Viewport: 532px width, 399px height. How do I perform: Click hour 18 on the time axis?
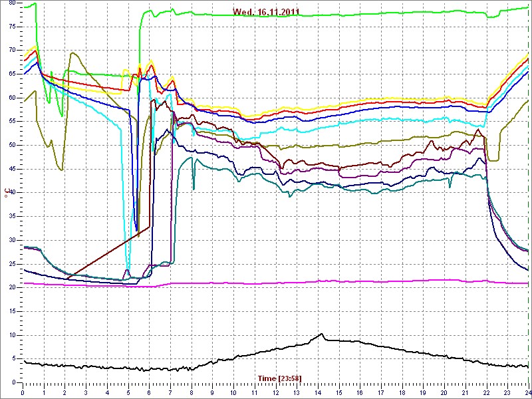402,392
